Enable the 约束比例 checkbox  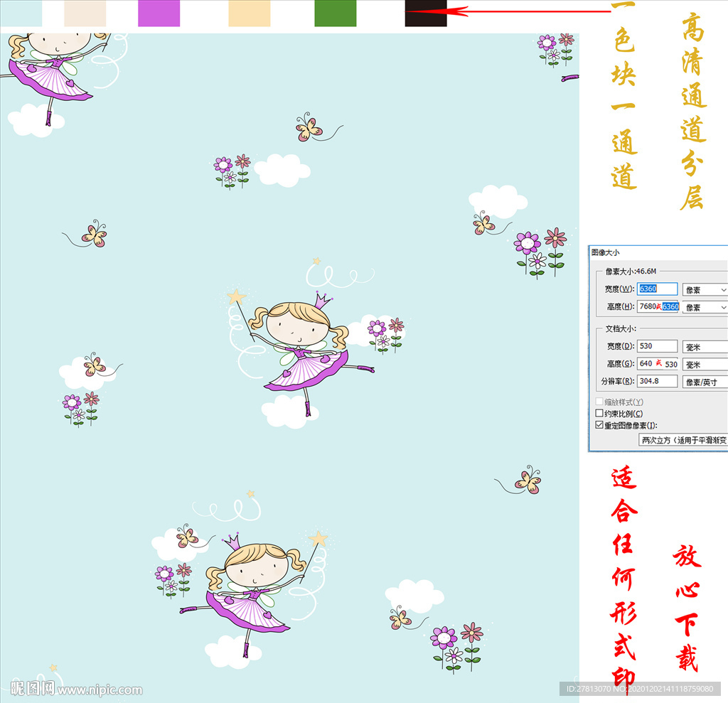(x=599, y=413)
